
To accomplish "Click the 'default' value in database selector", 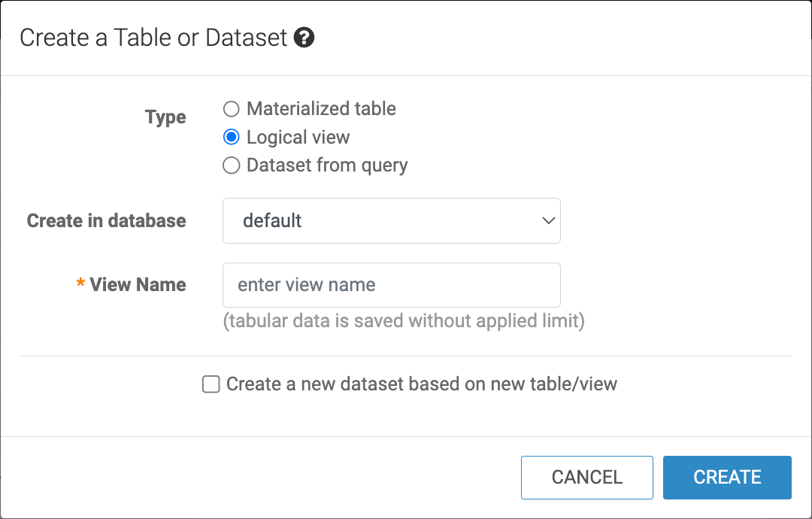I will 272,221.
